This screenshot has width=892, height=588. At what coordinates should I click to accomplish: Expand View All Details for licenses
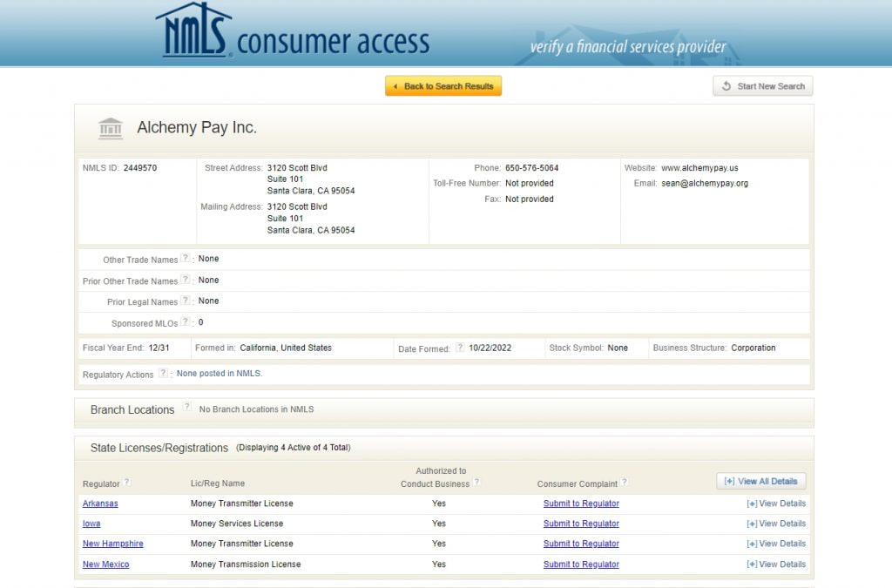(x=761, y=481)
